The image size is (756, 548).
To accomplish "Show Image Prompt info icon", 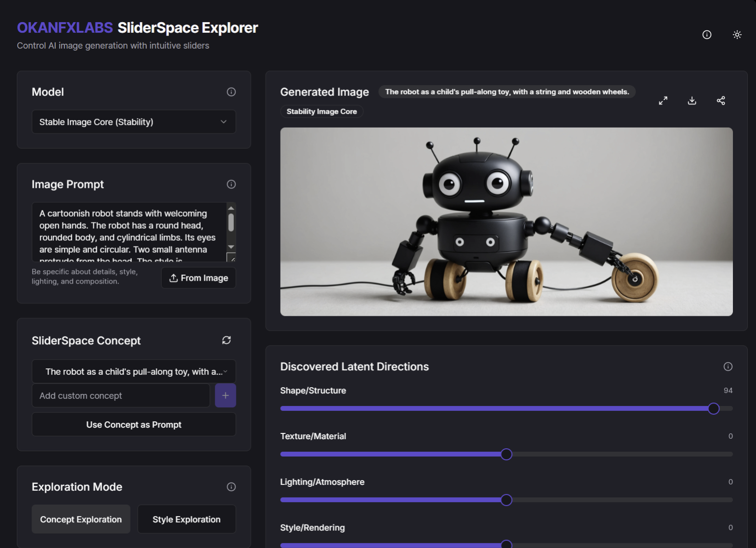I will click(x=231, y=184).
